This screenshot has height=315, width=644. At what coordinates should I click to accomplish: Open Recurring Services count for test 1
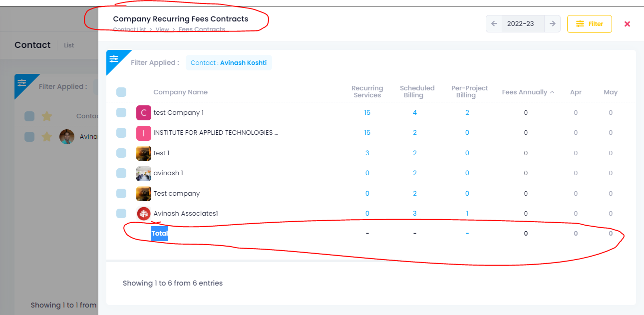point(367,153)
